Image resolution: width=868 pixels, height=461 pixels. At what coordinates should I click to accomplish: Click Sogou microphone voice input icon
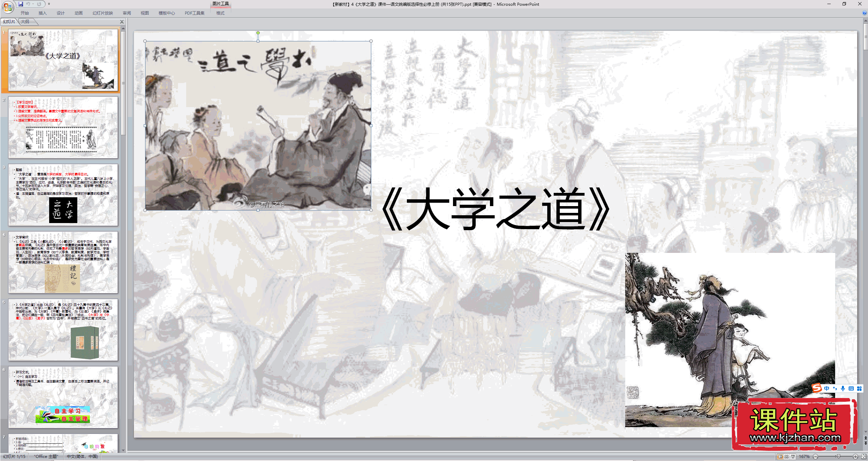coord(843,388)
